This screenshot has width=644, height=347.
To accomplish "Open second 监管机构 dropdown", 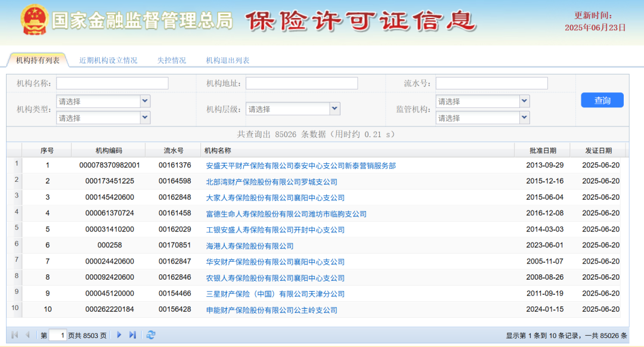I will point(524,118).
